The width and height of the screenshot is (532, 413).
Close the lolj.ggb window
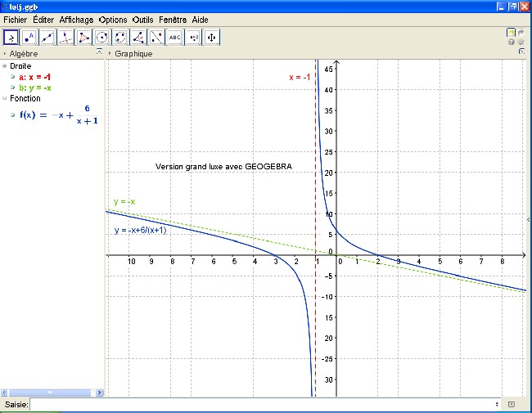click(525, 7)
